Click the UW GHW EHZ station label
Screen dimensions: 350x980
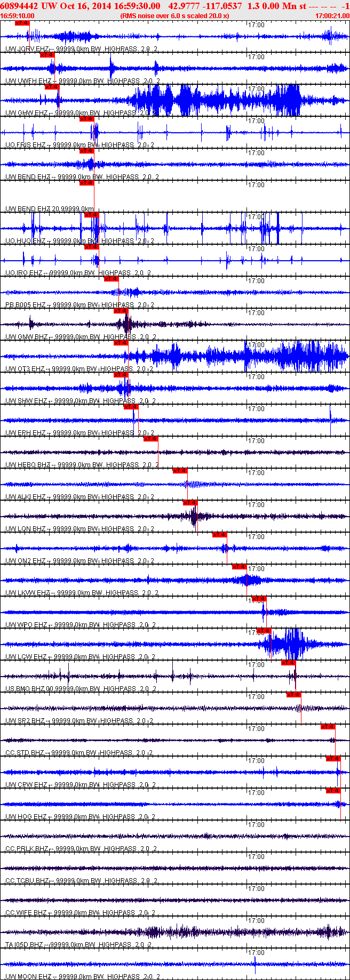[81, 113]
